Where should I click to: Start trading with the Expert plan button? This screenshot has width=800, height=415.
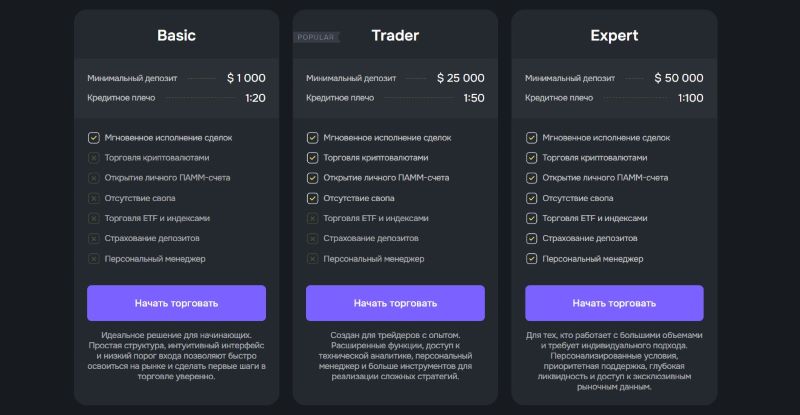614,302
